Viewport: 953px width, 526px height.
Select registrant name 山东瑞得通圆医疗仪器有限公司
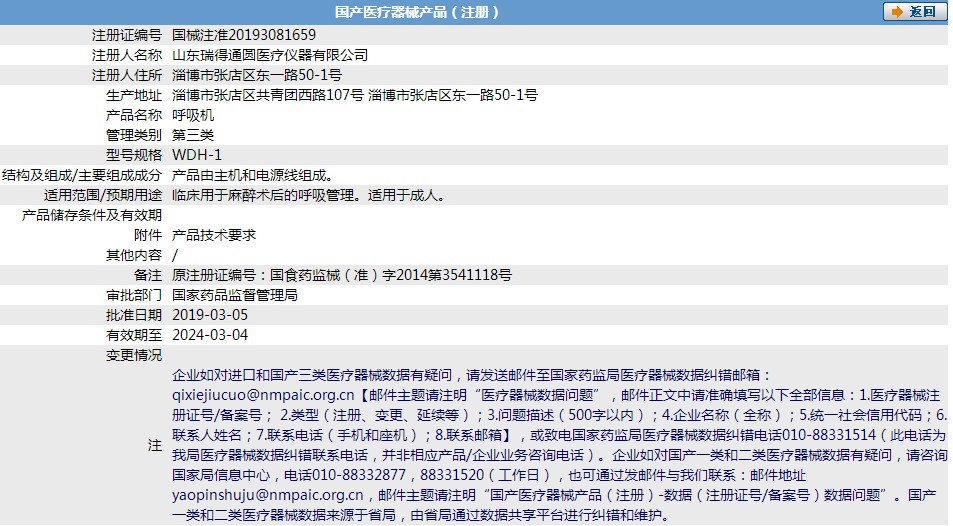pyautogui.click(x=270, y=55)
